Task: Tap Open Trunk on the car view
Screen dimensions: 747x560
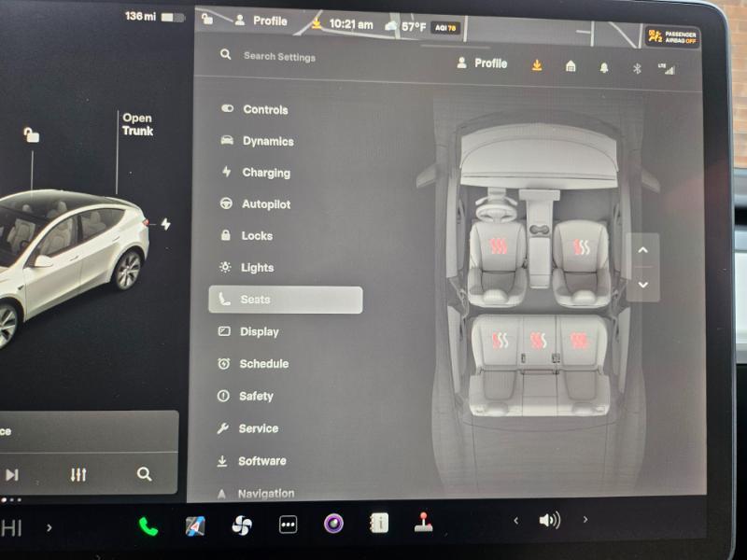Action: tap(136, 124)
